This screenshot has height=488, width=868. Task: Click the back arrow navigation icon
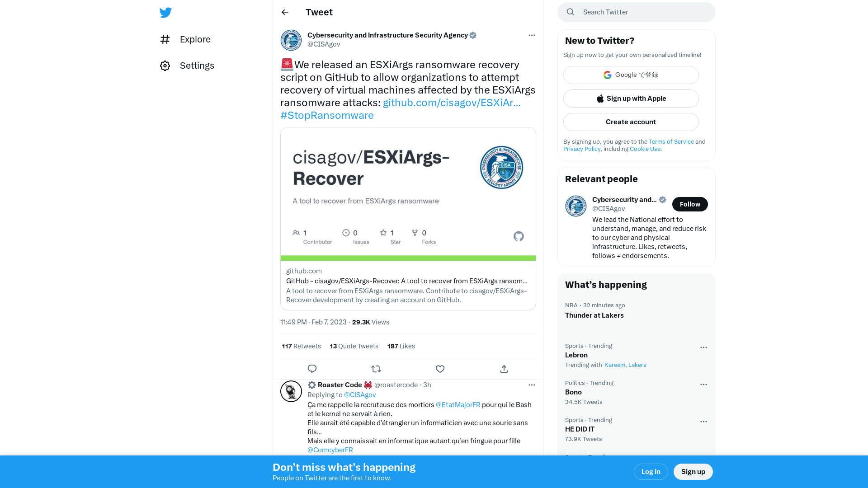(285, 12)
